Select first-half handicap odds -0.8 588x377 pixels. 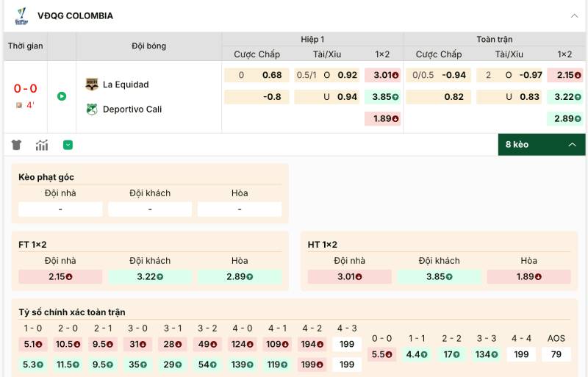coord(257,97)
